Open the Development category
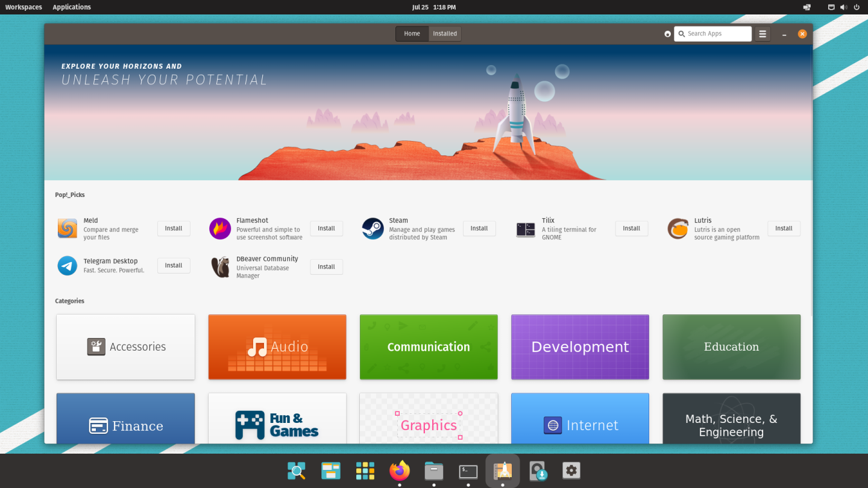The height and width of the screenshot is (488, 868). click(x=580, y=347)
